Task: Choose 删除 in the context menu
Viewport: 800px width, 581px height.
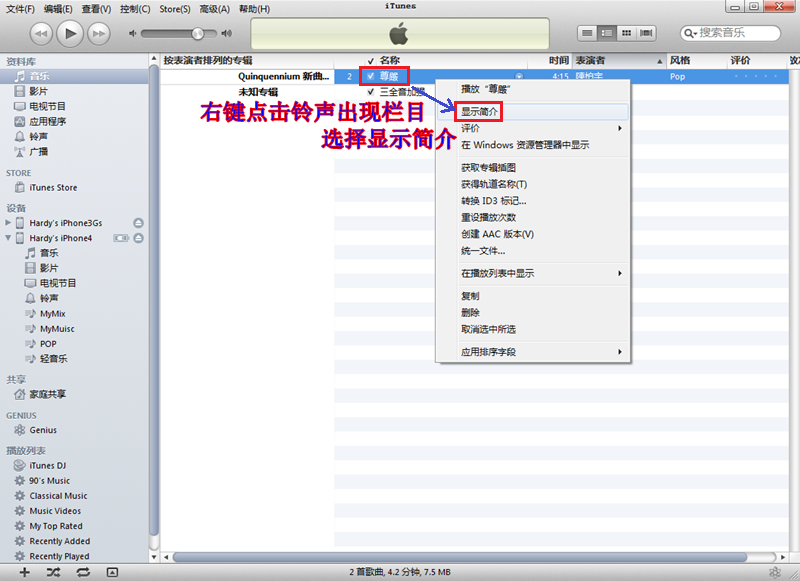Action: click(x=533, y=313)
